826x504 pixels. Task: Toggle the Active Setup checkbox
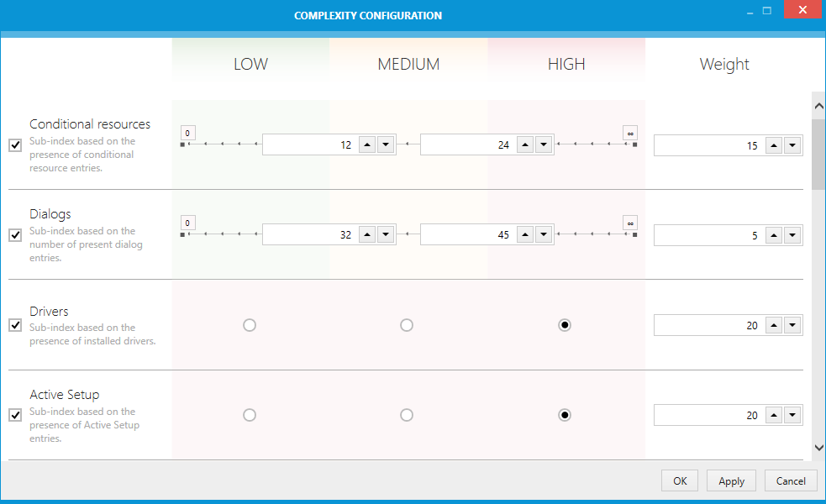[14, 414]
